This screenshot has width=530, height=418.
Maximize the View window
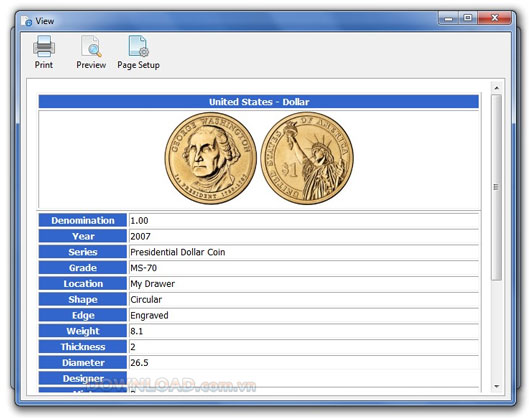pyautogui.click(x=468, y=18)
